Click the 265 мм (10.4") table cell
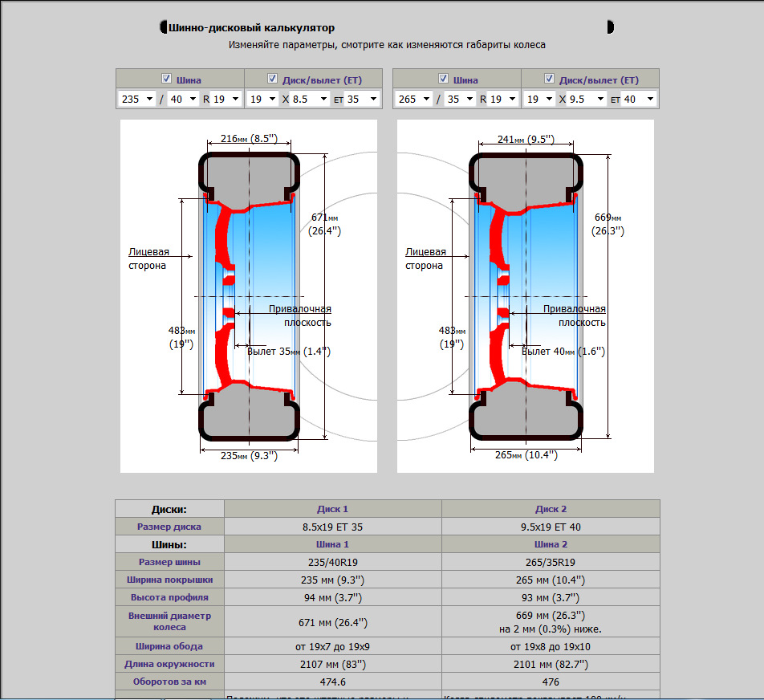The width and height of the screenshot is (764, 700). (551, 580)
